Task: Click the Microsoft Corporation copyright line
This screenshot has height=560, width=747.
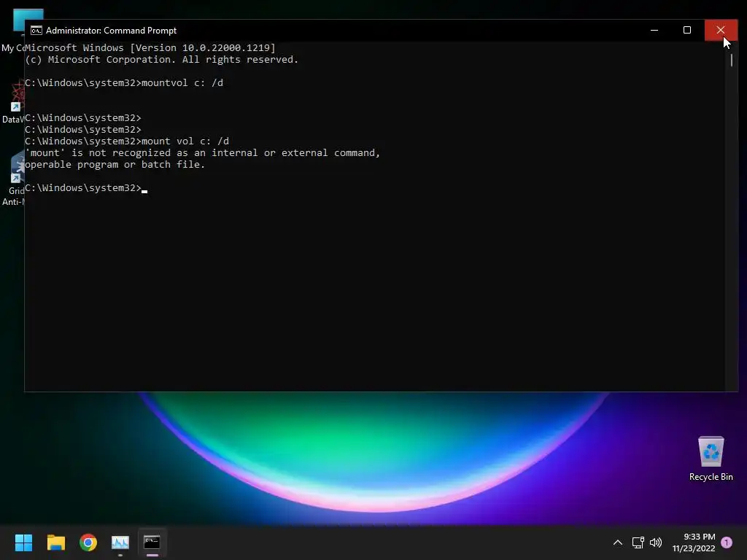Action: pos(161,60)
